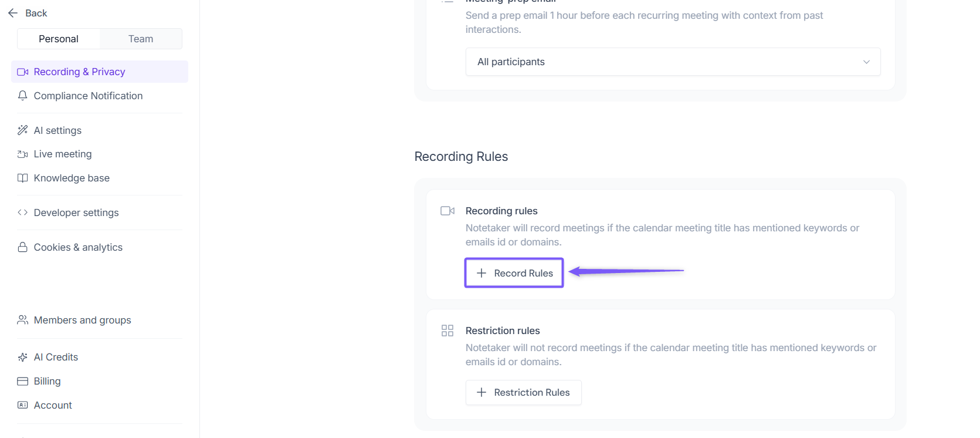The height and width of the screenshot is (438, 980).
Task: Click the Account ID card icon
Action: tap(23, 405)
